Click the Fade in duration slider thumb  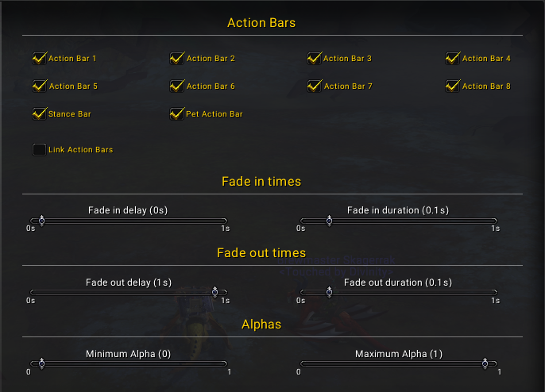[329, 221]
